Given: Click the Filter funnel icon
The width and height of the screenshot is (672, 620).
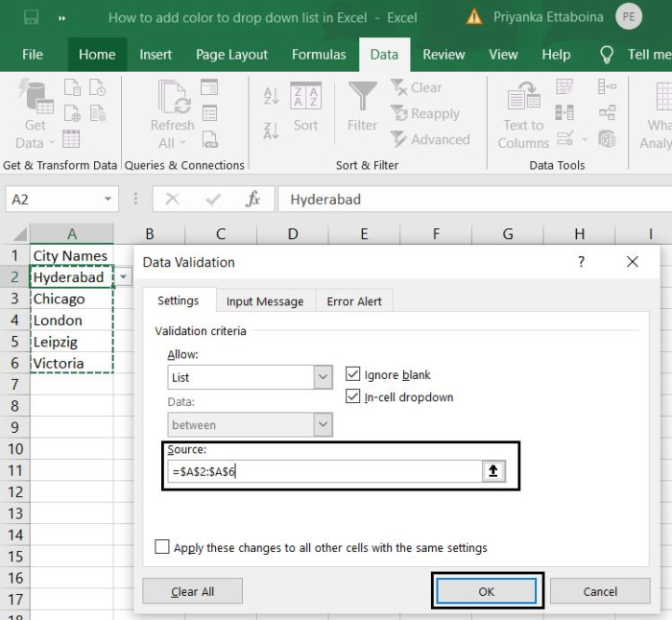Looking at the screenshot, I should pos(362,97).
